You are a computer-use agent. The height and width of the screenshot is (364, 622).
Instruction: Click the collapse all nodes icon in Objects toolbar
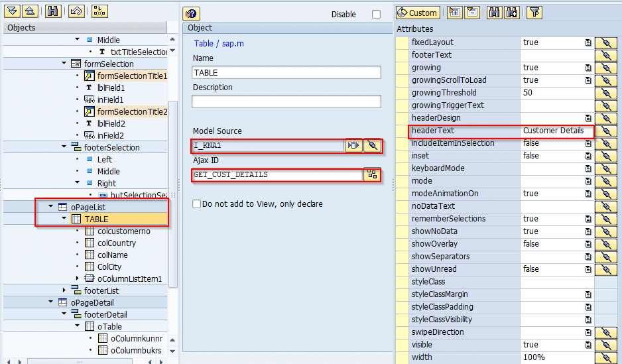[x=29, y=12]
